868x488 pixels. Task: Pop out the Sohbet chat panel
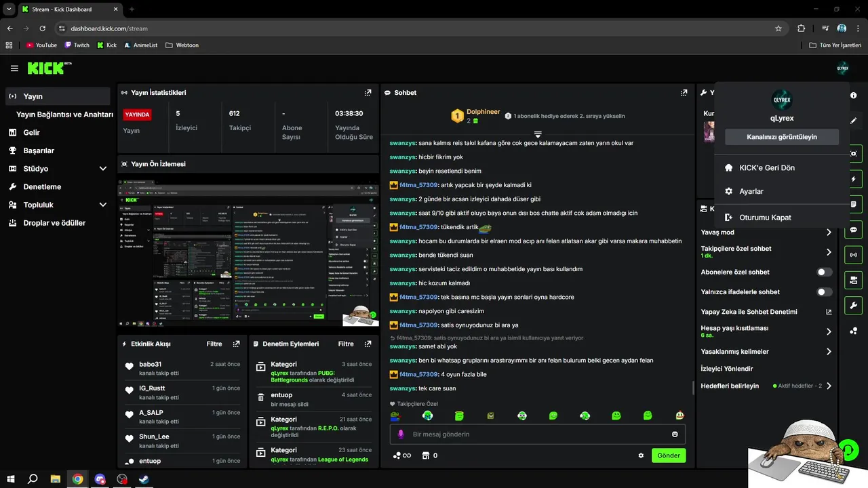coord(684,92)
